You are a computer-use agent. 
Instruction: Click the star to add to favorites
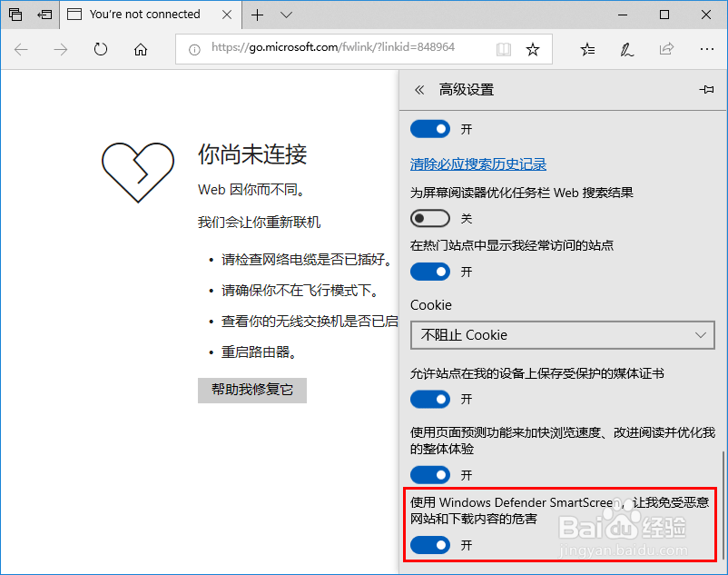(534, 49)
